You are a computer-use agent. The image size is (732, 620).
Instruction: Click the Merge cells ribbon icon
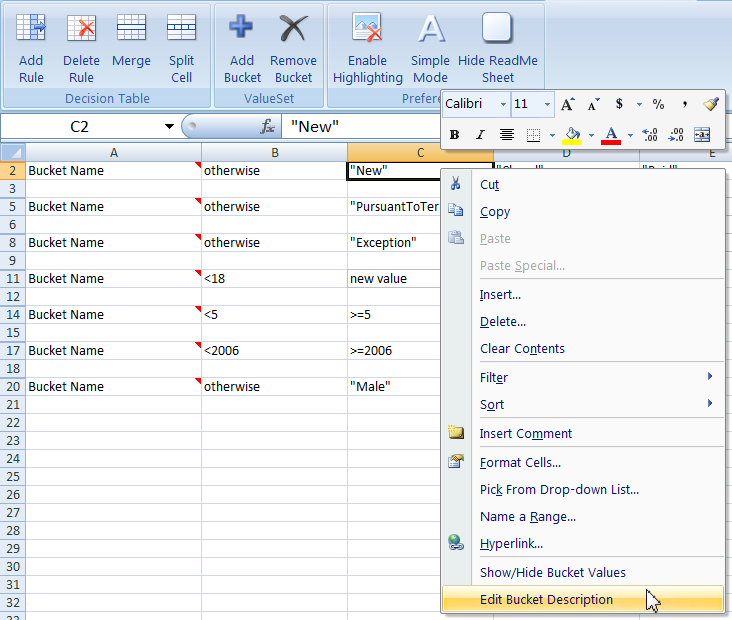click(x=131, y=28)
